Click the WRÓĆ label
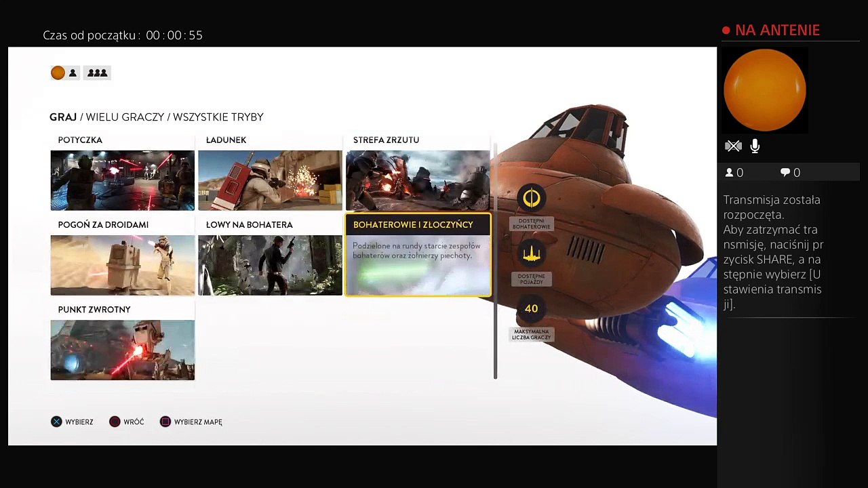The height and width of the screenshot is (488, 868). (134, 422)
